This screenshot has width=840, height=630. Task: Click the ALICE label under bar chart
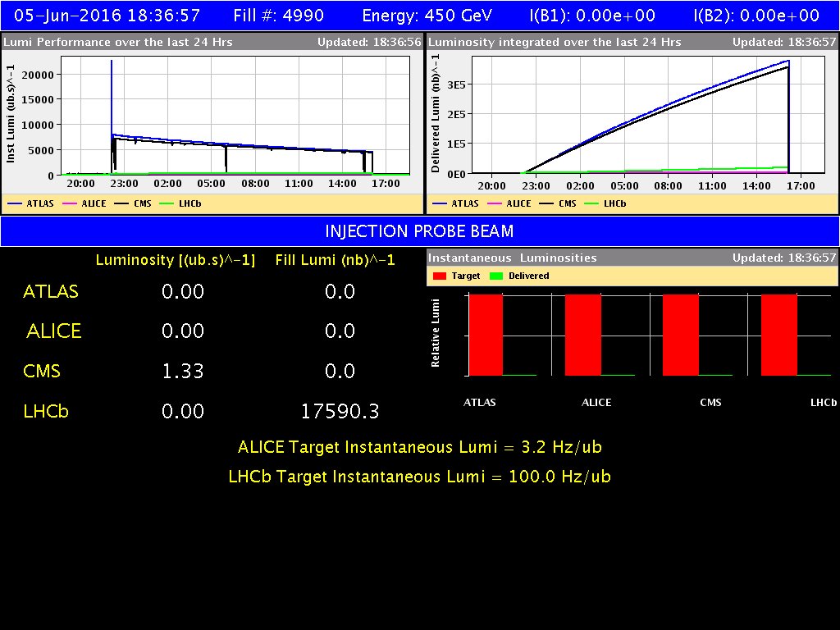click(596, 402)
